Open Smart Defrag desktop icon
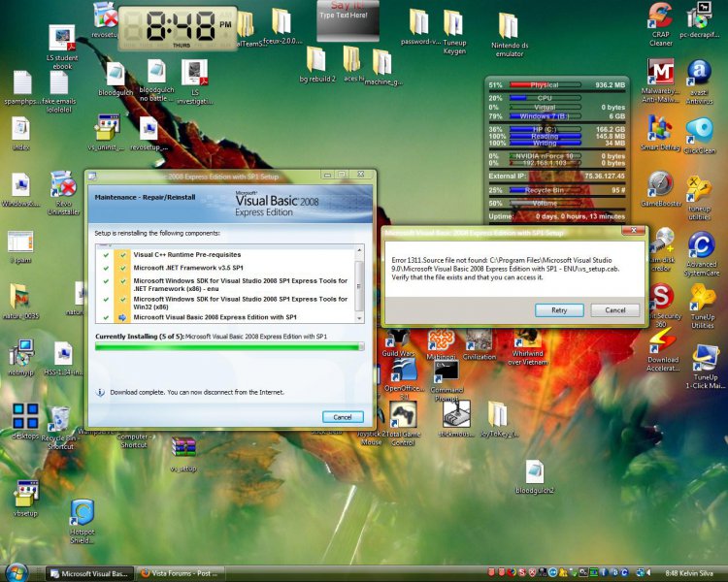Viewport: 728px width, 582px height. tap(660, 132)
